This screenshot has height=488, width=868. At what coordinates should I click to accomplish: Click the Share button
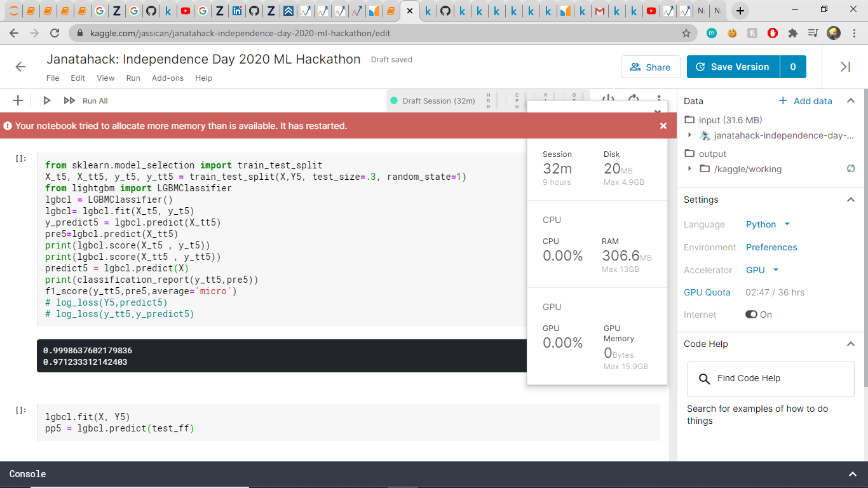(651, 67)
